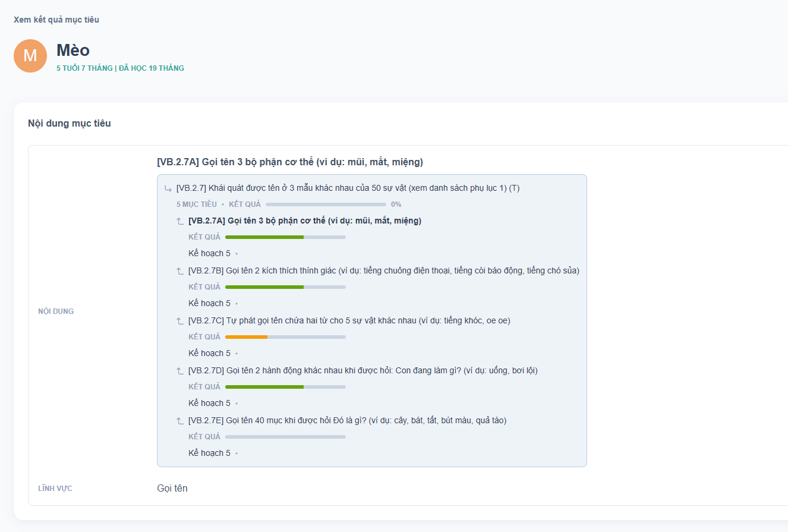Click the up-arrow icon beside VB.2.7A
This screenshot has height=532, width=788.
point(180,221)
